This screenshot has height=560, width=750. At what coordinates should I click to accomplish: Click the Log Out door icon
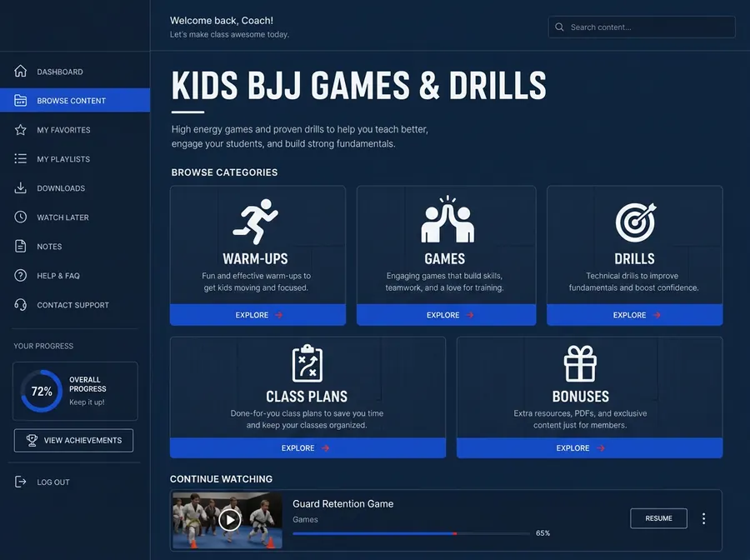[x=21, y=482]
